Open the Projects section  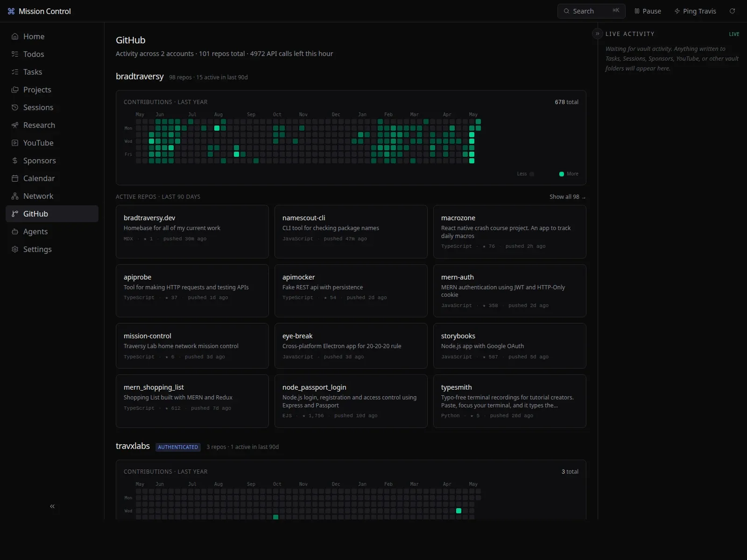(x=52, y=90)
